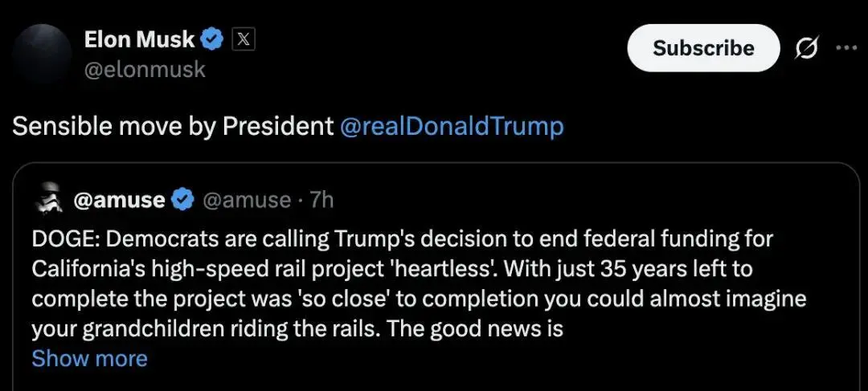Viewport: 868px width, 391px height.
Task: Click the X affiliation badge icon
Action: pos(243,39)
